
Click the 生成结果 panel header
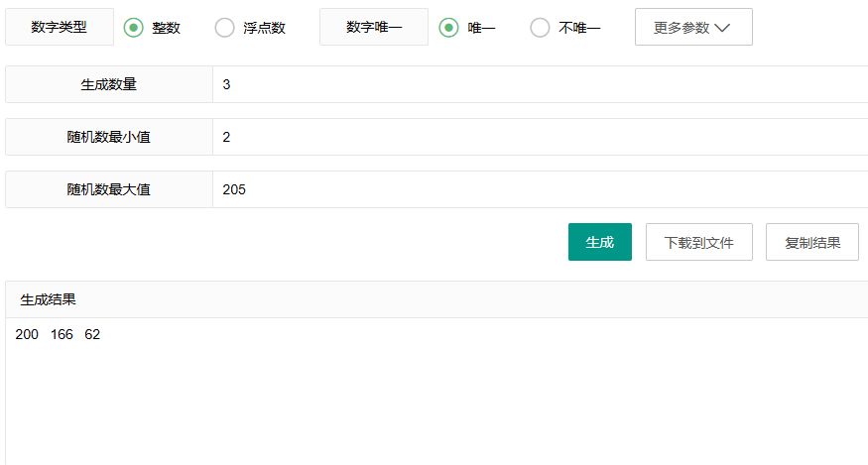[x=436, y=299]
